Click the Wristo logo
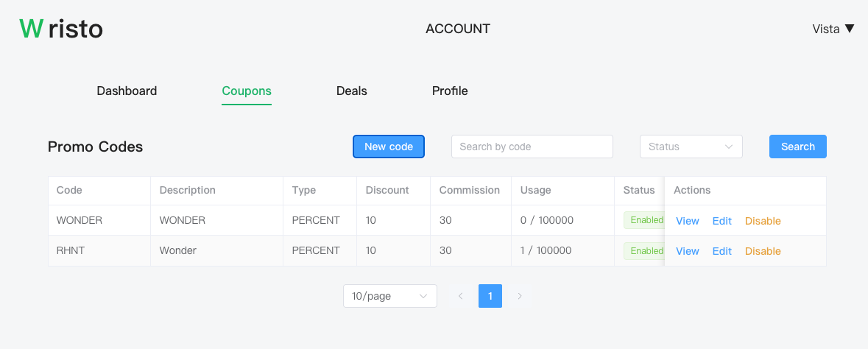868x349 pixels. click(x=61, y=29)
